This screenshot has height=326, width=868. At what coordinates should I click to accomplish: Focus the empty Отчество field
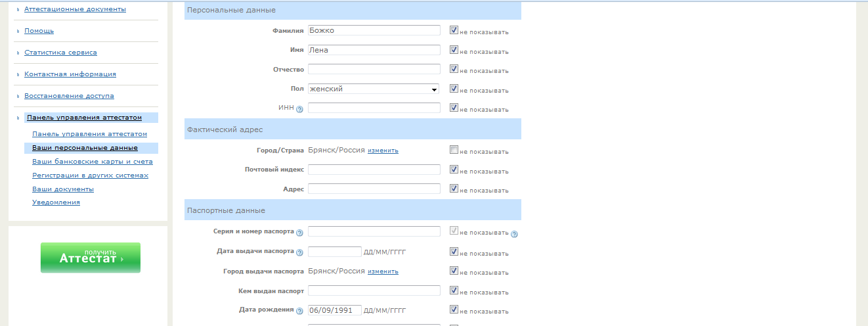pyautogui.click(x=374, y=69)
